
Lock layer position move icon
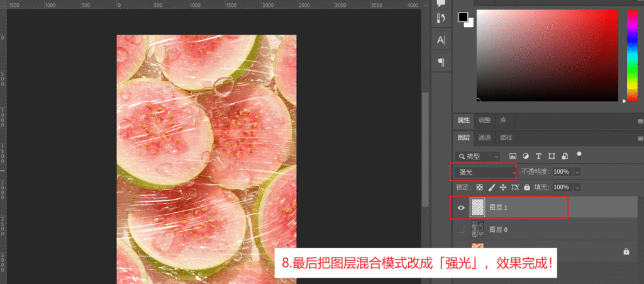(x=502, y=188)
